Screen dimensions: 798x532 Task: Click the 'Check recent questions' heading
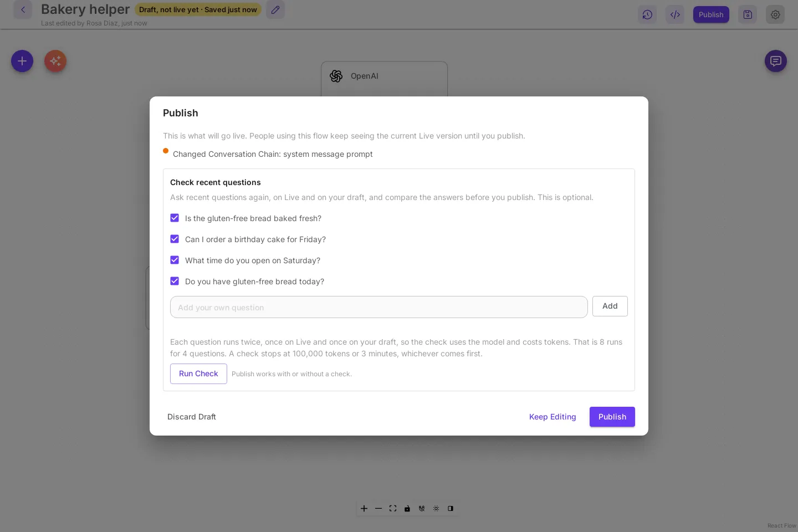tap(216, 182)
